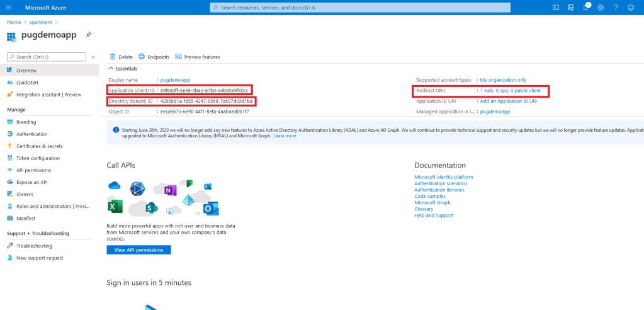
Task: Open the Azure portal hamburger menu
Action: pos(11,8)
